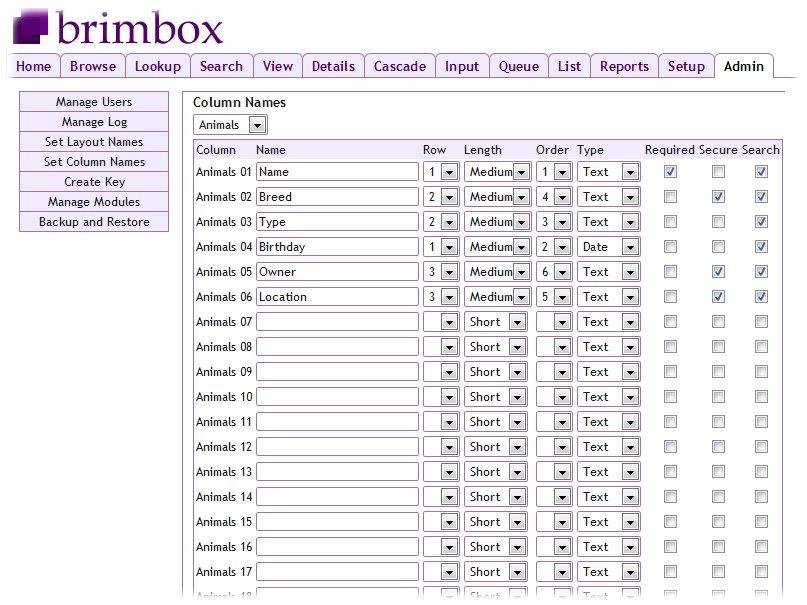Viewport: 807px width, 605px height.
Task: Switch to the Cascade tab
Action: point(400,66)
